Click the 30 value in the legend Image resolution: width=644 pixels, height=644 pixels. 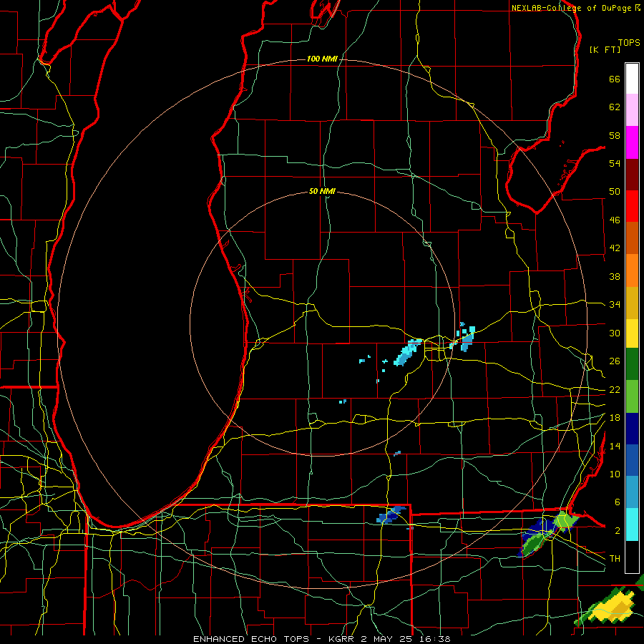coord(615,333)
